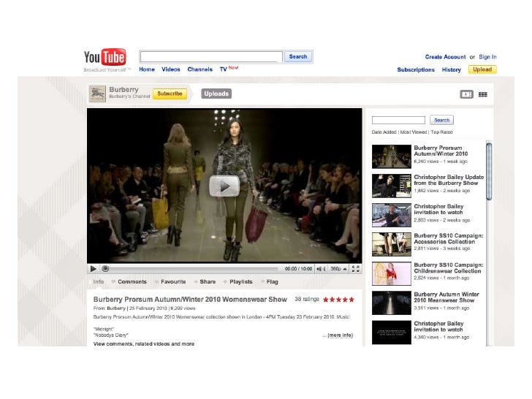
Task: Click the Uploads button
Action: 216,94
